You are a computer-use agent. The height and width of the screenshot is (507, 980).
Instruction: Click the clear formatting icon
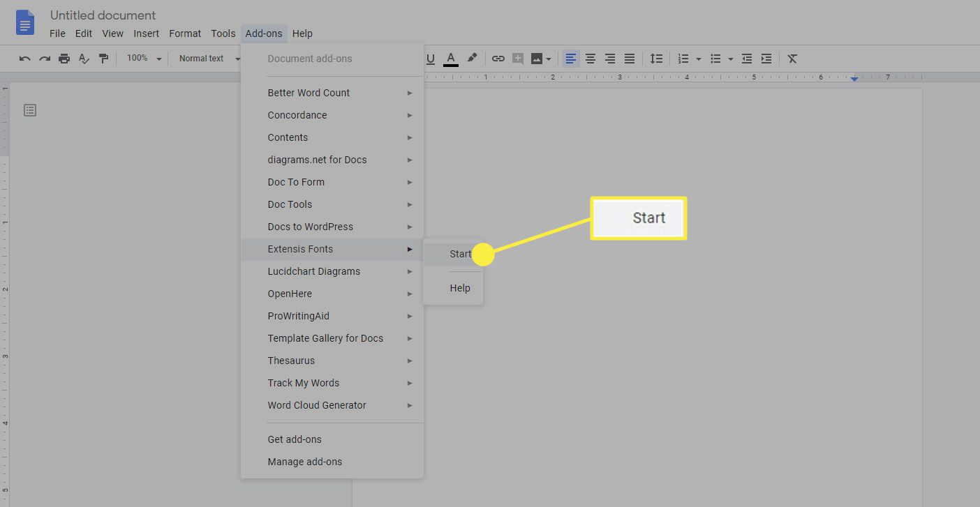coord(792,59)
